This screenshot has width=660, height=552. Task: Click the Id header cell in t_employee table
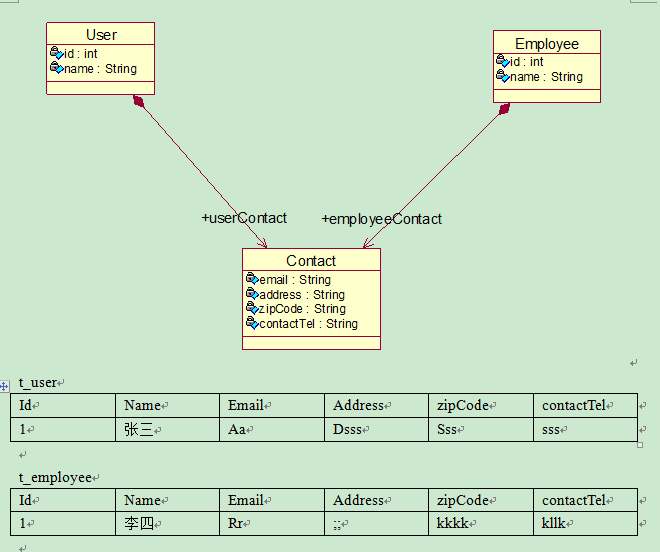tap(63, 500)
